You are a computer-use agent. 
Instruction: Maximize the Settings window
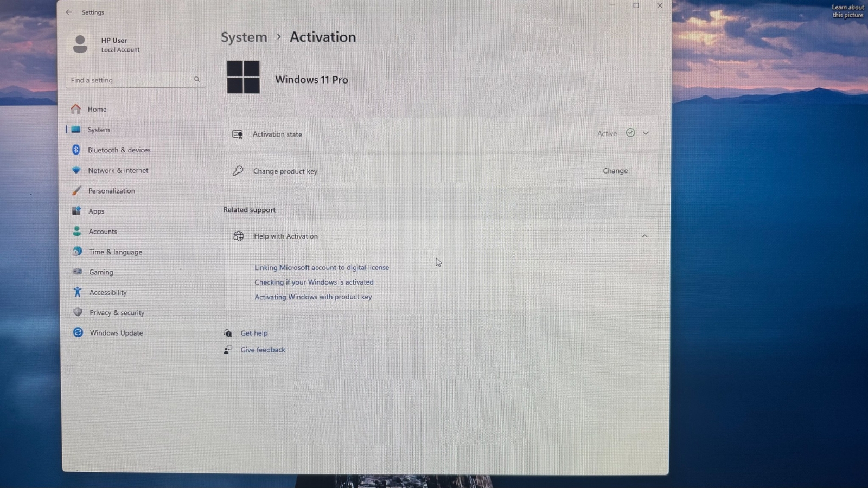pyautogui.click(x=636, y=5)
